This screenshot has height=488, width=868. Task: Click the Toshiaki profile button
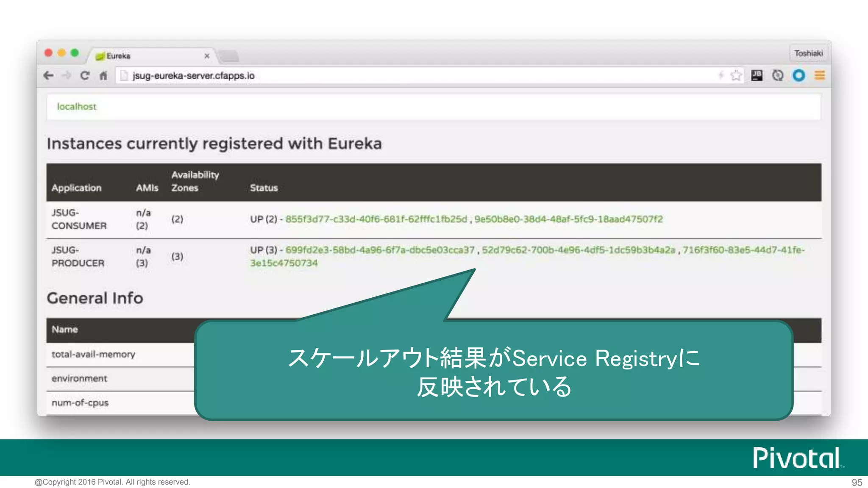coord(808,53)
